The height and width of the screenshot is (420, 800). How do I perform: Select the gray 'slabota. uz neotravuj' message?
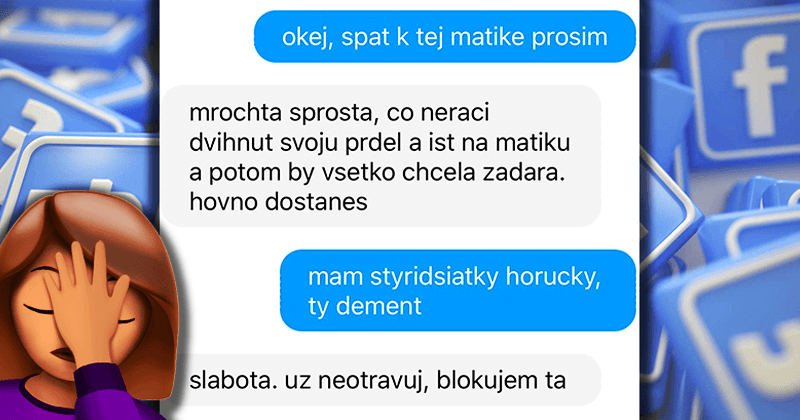tap(382, 381)
